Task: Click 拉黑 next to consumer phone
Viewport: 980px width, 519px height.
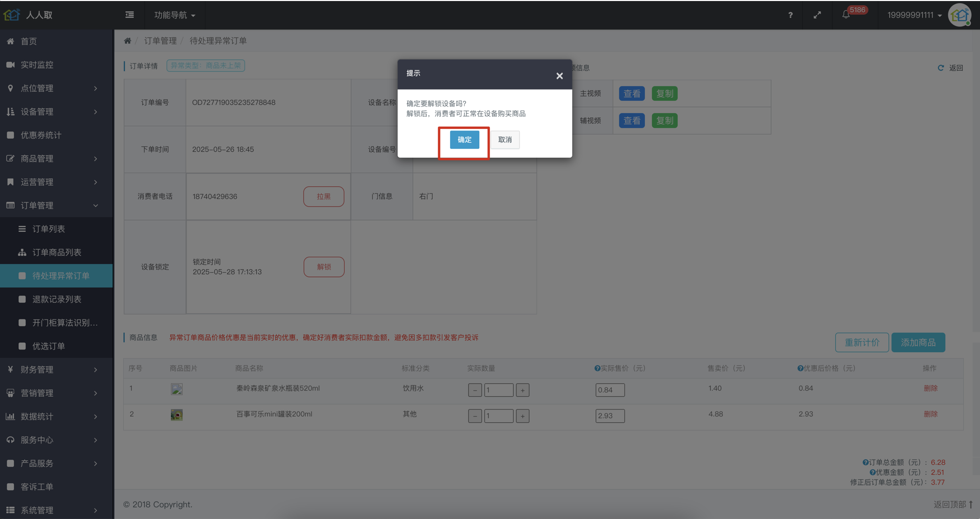Action: (x=324, y=197)
